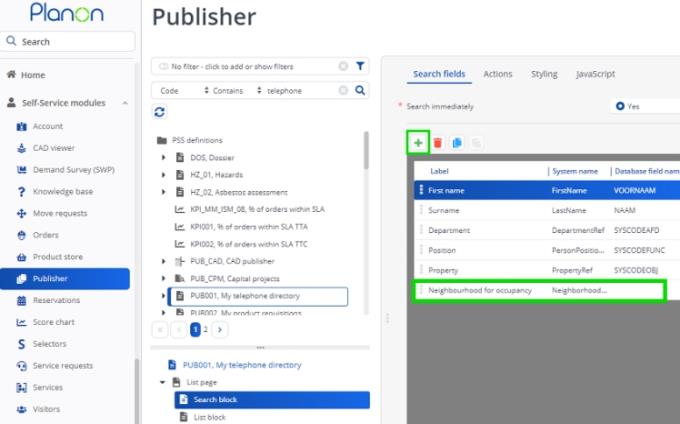
Task: Click the sidebar Search input field
Action: coord(68,42)
